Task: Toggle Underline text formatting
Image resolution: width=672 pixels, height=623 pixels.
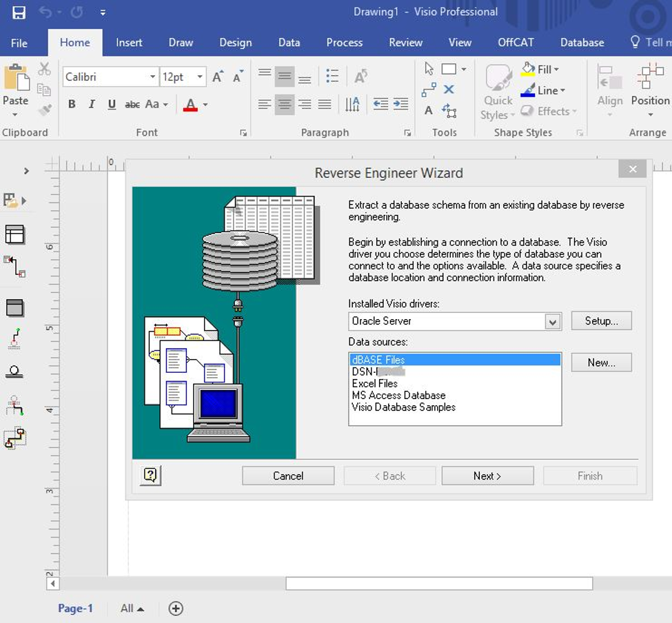Action: (112, 105)
